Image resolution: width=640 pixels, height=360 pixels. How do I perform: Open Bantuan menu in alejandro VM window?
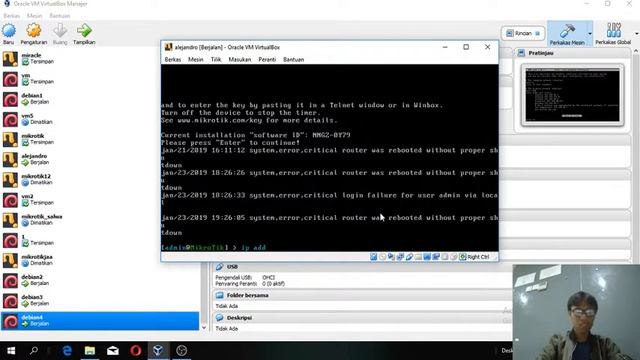(x=293, y=60)
